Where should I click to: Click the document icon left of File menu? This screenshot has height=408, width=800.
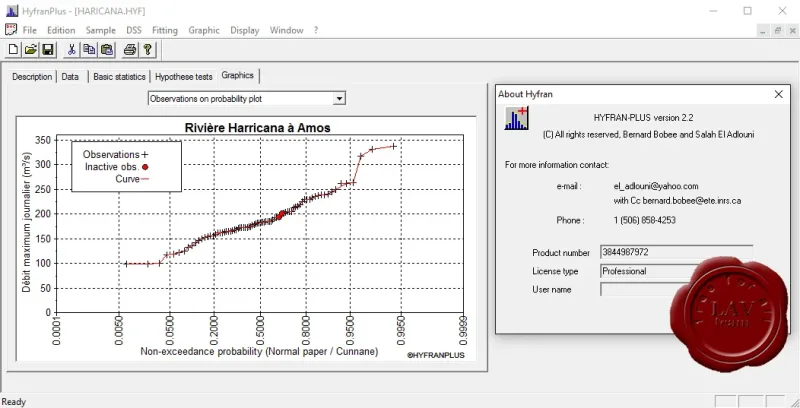coord(11,30)
